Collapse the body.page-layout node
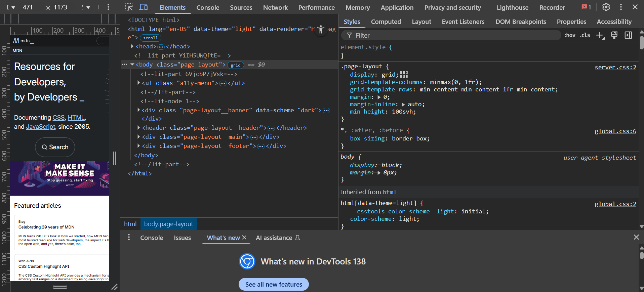Image resolution: width=644 pixels, height=292 pixels. coord(132,65)
